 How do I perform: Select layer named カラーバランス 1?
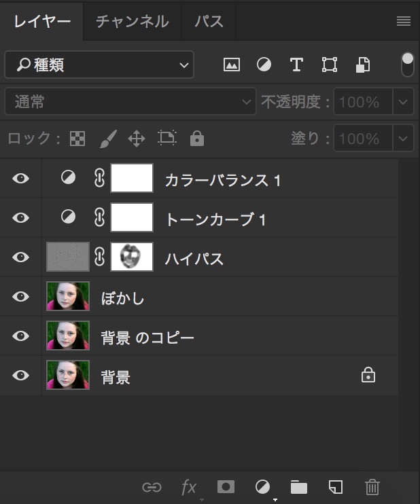[223, 180]
